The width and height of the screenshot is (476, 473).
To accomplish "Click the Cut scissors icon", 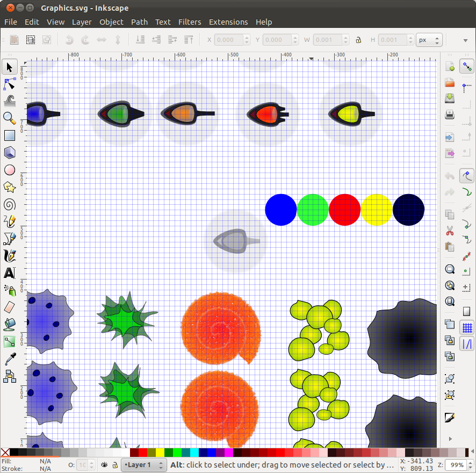I will click(450, 231).
